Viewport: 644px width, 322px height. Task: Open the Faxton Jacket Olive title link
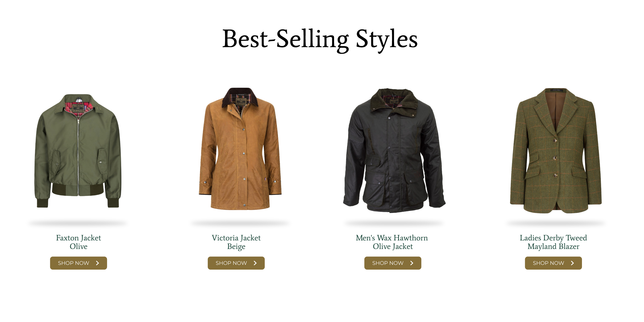point(79,242)
